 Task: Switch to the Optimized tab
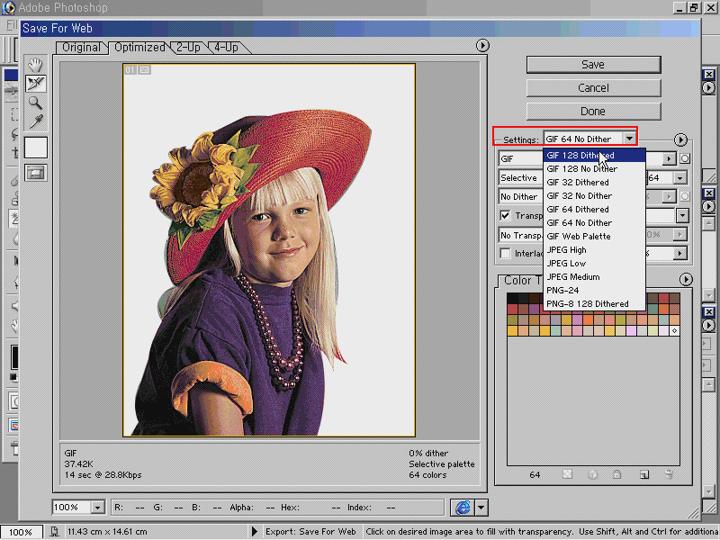click(x=139, y=47)
